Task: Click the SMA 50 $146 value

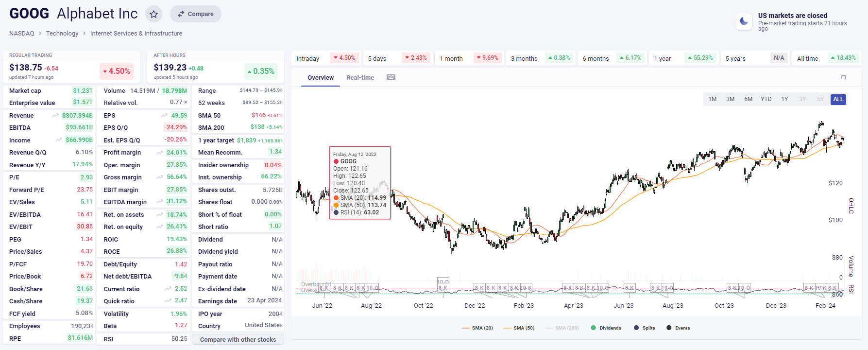Action: 259,115
